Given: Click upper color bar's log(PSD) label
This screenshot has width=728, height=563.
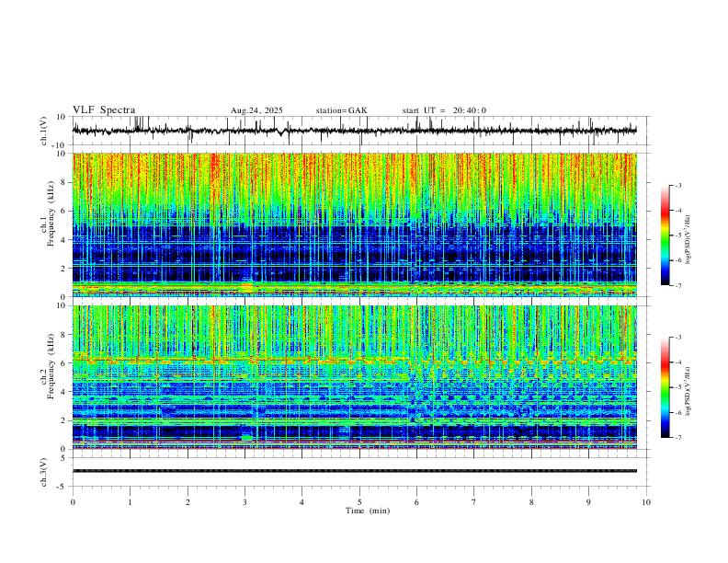Looking at the screenshot, I should tap(688, 239).
